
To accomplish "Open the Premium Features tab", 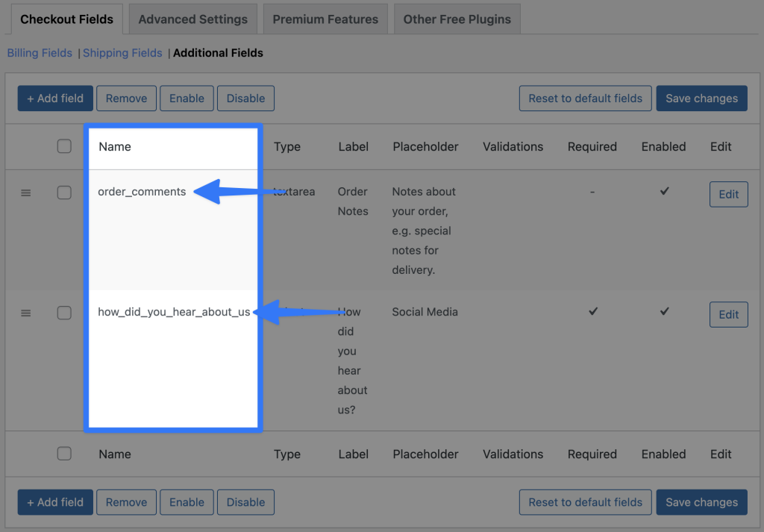I will tap(325, 19).
